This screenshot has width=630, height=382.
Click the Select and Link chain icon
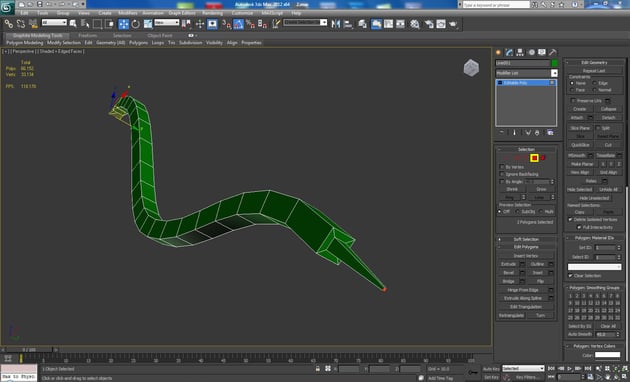(8, 24)
